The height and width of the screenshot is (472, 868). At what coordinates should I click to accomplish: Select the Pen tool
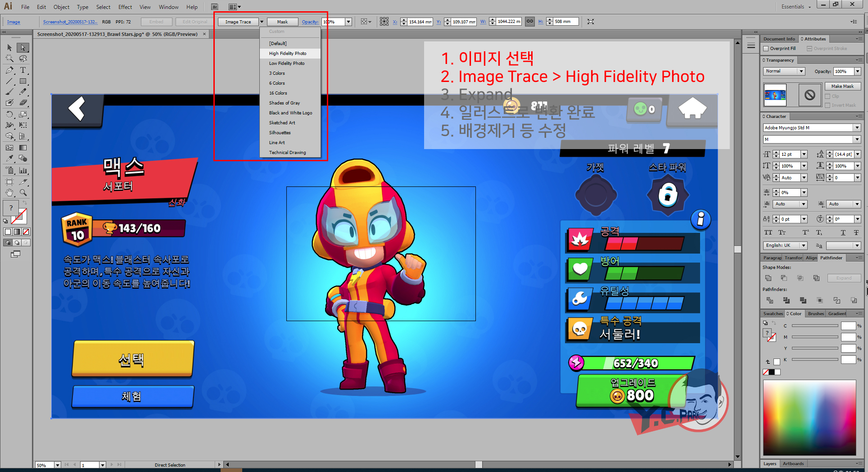coord(9,70)
